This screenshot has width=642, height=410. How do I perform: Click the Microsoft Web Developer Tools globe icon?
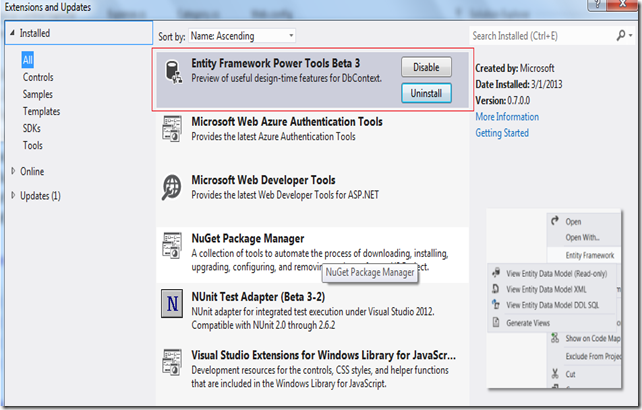tap(172, 187)
